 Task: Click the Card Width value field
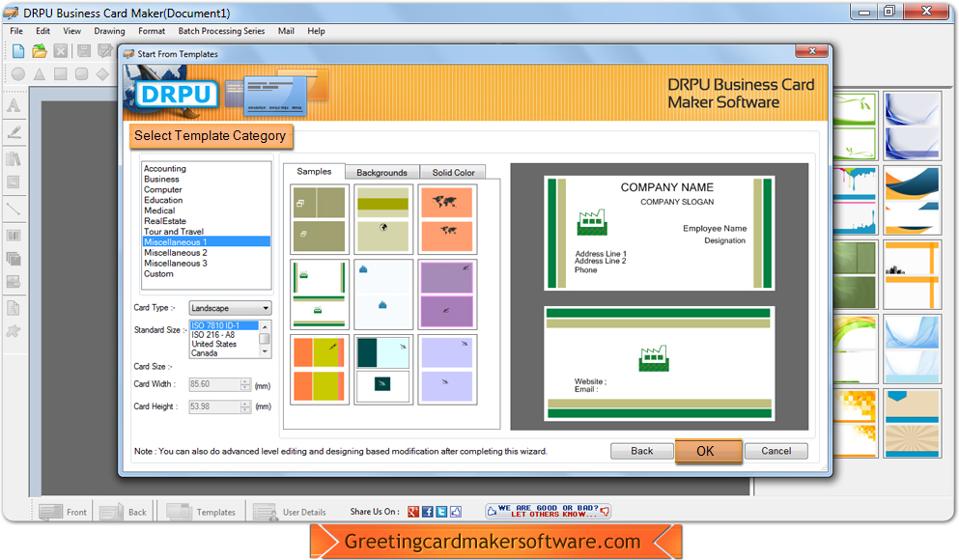[x=214, y=384]
